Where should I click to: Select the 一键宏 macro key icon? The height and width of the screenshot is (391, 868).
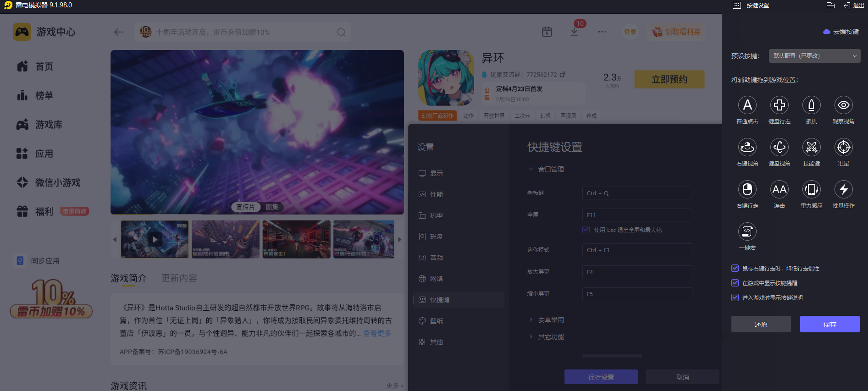point(747,232)
